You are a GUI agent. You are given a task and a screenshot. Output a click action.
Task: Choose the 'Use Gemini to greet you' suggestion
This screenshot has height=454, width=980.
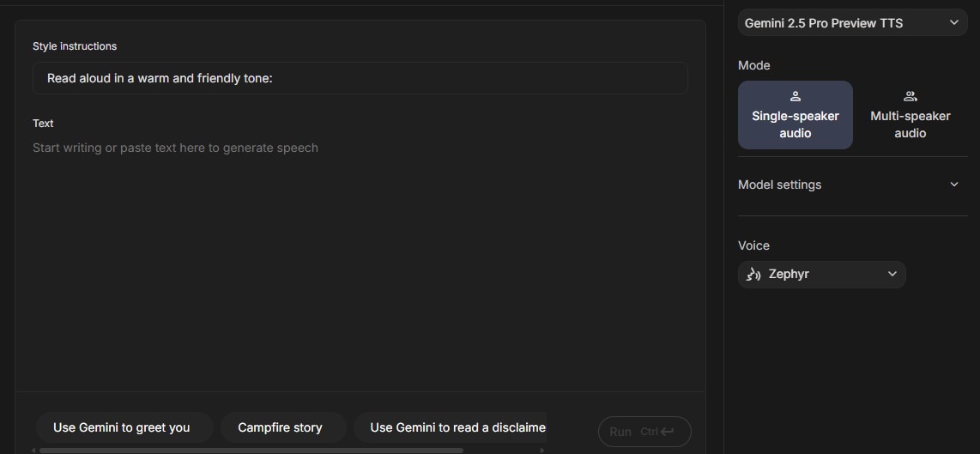tap(122, 427)
